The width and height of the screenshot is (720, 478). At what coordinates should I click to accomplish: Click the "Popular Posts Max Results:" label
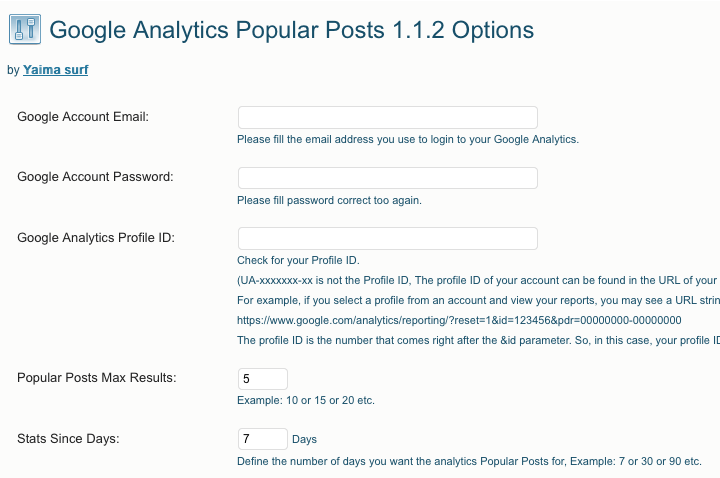click(97, 378)
